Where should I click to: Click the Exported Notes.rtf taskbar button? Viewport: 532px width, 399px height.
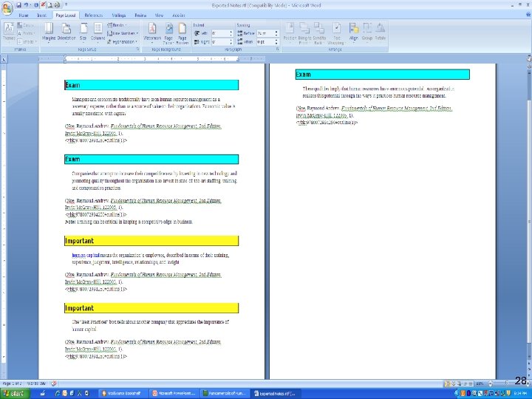coord(275,394)
